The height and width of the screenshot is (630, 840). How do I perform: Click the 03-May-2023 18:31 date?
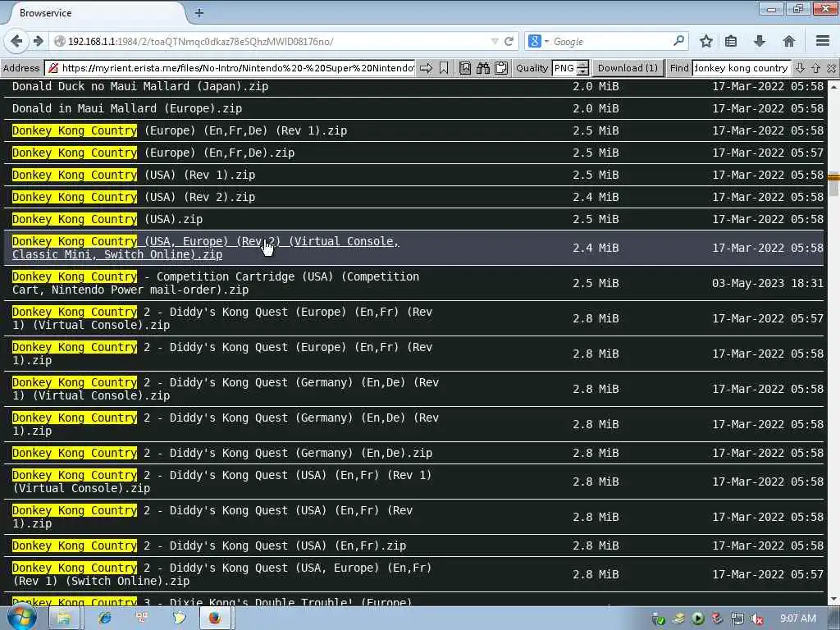coord(767,283)
